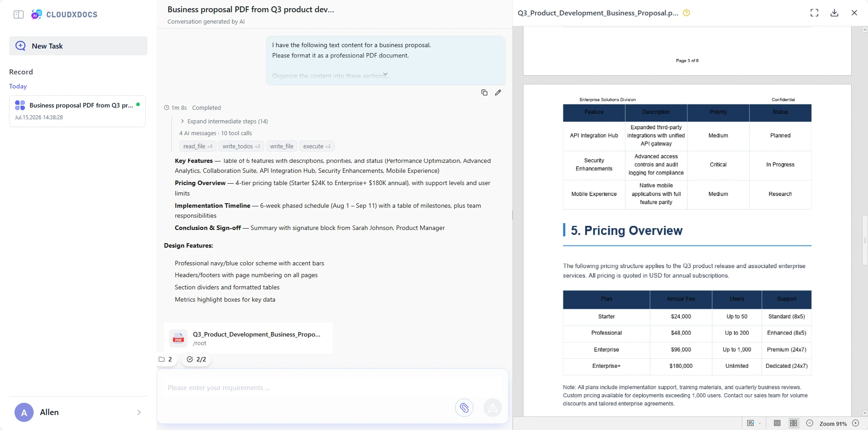Screen dimensions: 868x430
Task: Close the PDF preview panel
Action: 854,13
